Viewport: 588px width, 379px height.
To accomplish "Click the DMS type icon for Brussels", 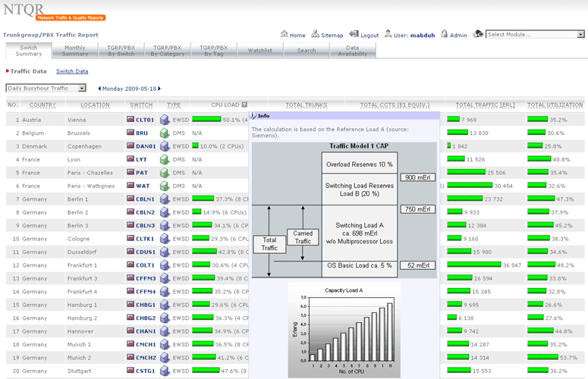I will (x=164, y=133).
